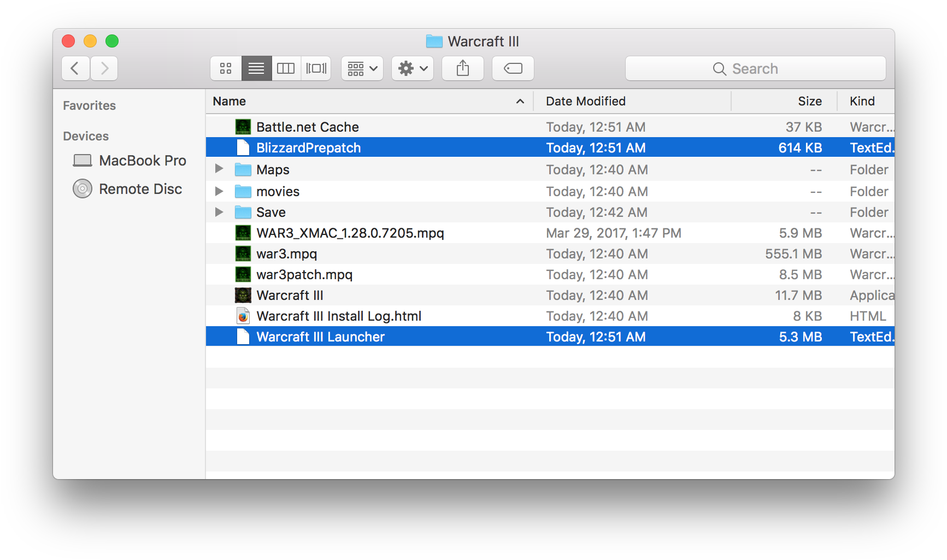This screenshot has width=947, height=560.
Task: Click the MacBook Pro laptop icon
Action: coord(83,161)
